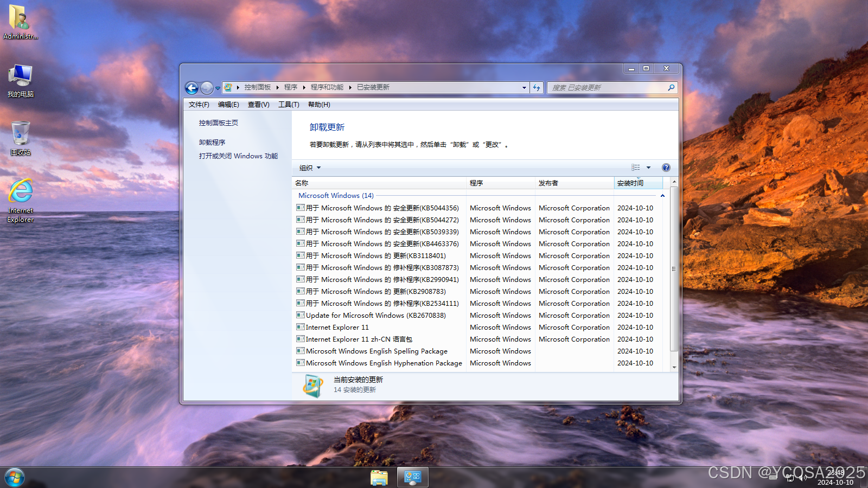This screenshot has height=488, width=868.
Task: Select Internet Explorer 11 zh-CN 语言包 entry
Action: point(359,339)
